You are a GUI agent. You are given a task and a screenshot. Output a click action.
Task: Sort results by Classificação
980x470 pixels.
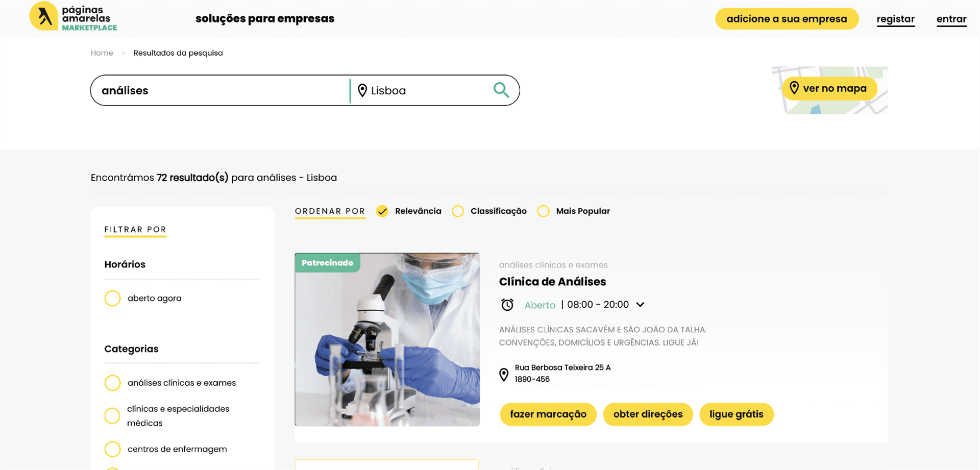click(x=458, y=211)
